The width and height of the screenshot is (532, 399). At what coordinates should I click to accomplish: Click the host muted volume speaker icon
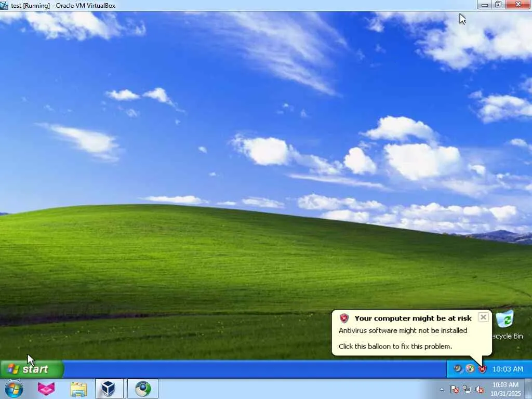[480, 390]
